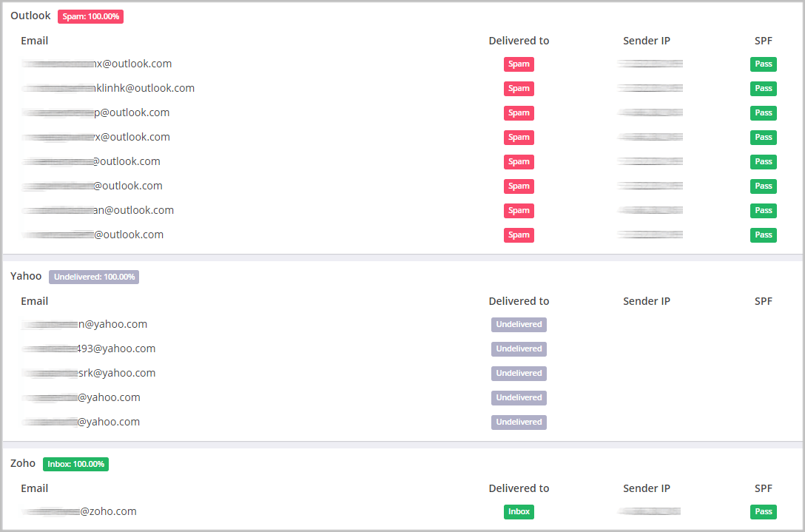
Task: Click the Inbox: 100.00% badge next to Zoho
Action: pyautogui.click(x=75, y=464)
